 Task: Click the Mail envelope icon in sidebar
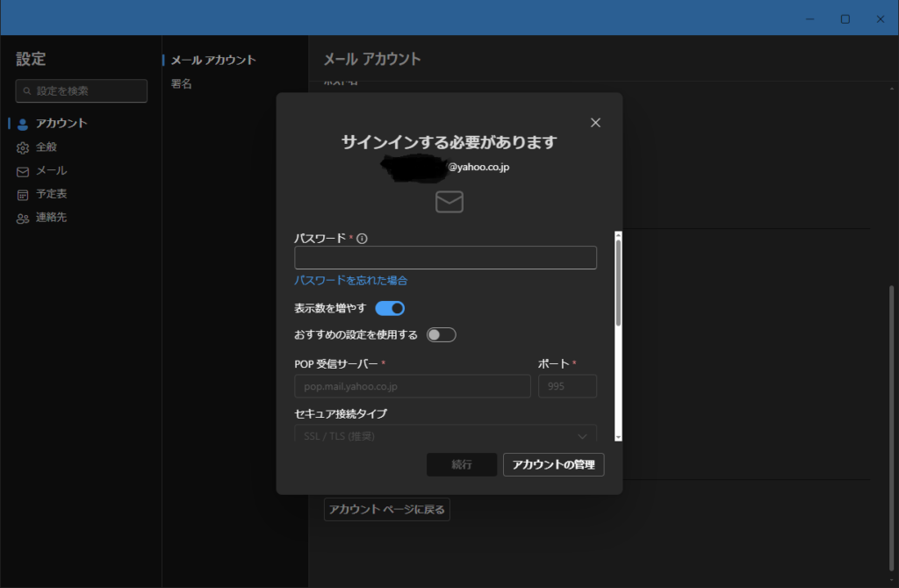pyautogui.click(x=23, y=171)
